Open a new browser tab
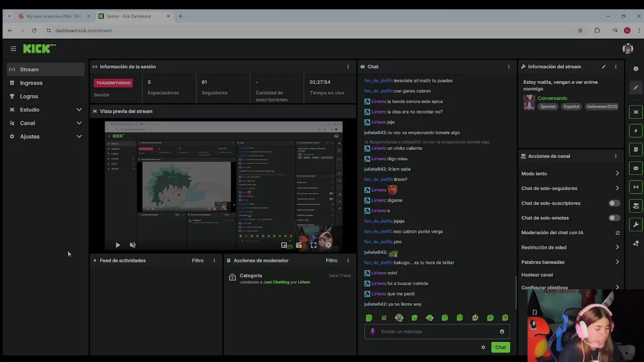This screenshot has width=644, height=362. tap(180, 16)
